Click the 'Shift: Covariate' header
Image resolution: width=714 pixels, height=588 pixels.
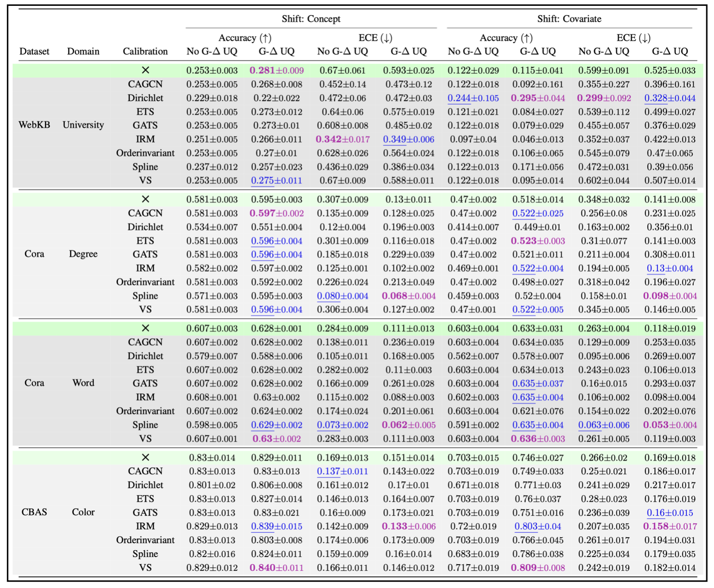click(x=569, y=19)
